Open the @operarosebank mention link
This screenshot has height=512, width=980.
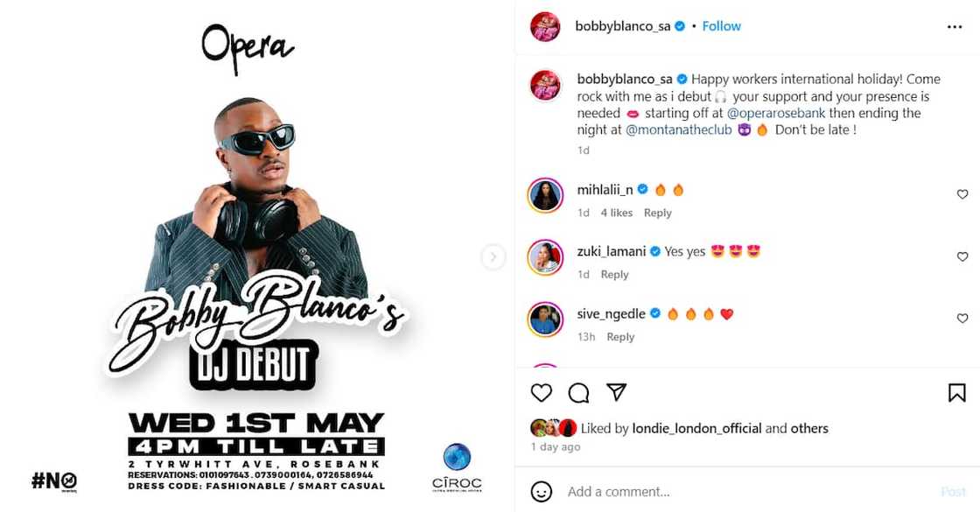[775, 113]
